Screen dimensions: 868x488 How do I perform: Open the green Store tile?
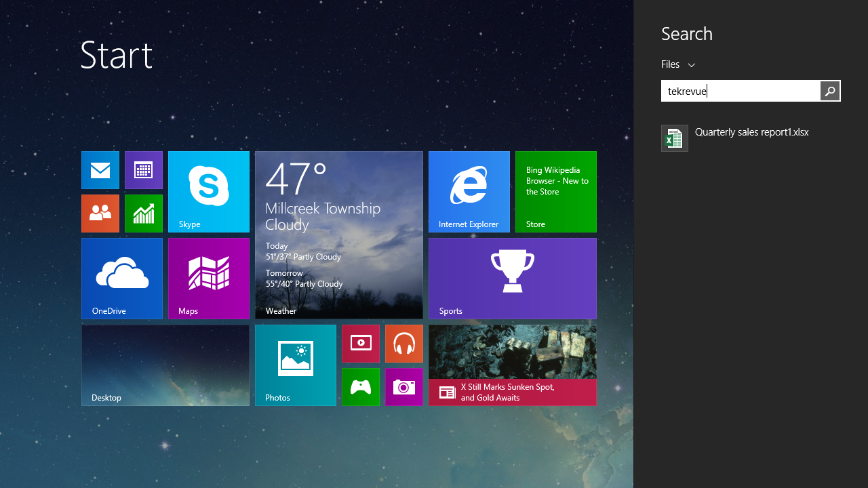pyautogui.click(x=556, y=192)
